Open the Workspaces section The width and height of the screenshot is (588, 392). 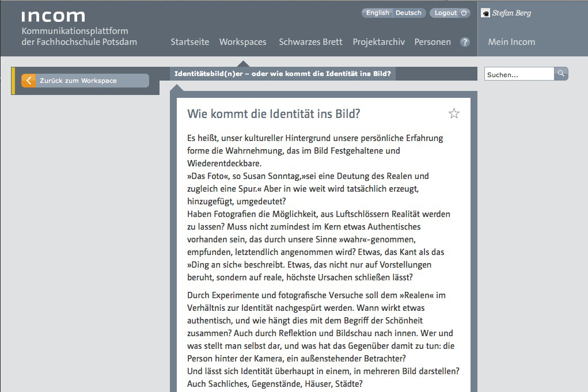[x=242, y=42]
